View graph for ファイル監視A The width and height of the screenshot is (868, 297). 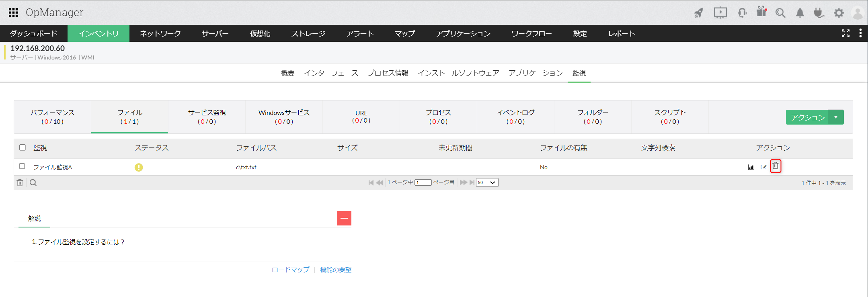tap(751, 167)
